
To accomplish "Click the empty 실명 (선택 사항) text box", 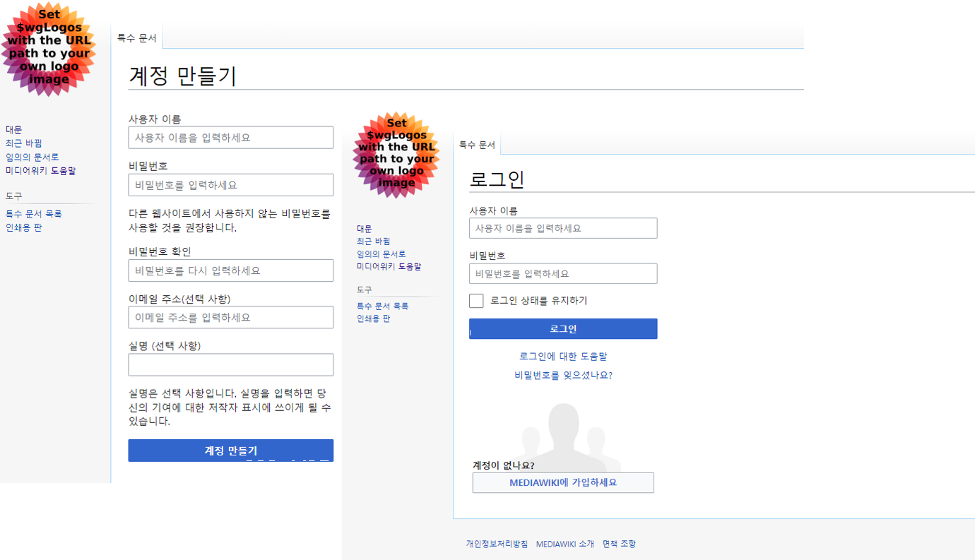I will click(230, 365).
